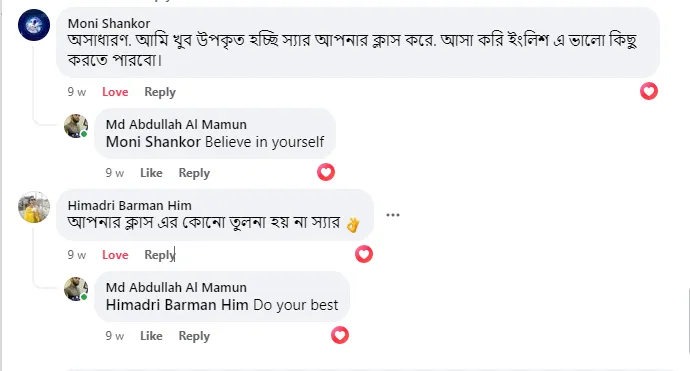Toggle Love on Moni Shankor's comment
The height and width of the screenshot is (371, 690).
[115, 92]
